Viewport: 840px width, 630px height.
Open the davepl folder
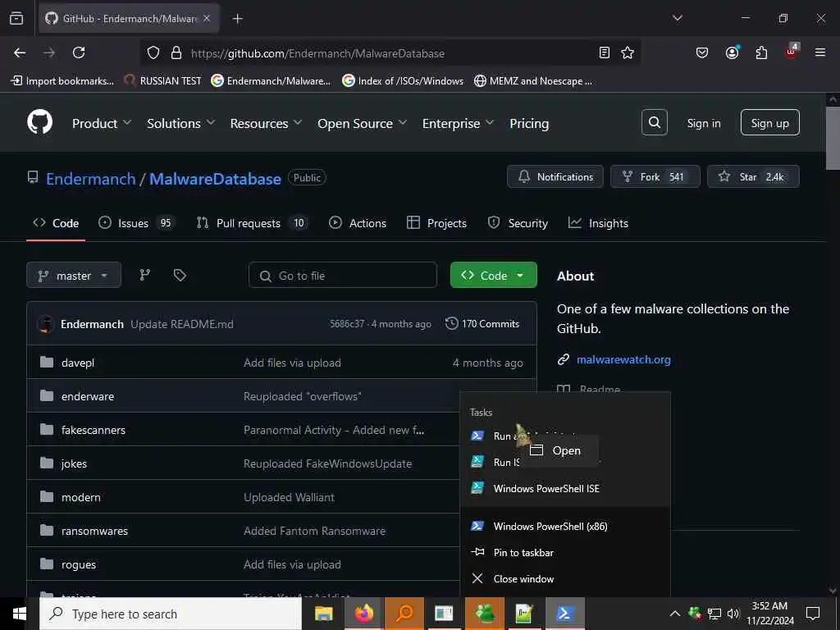pyautogui.click(x=78, y=363)
